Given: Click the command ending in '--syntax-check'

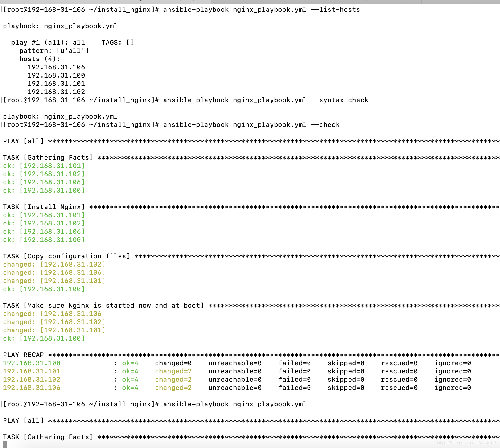Looking at the screenshot, I should [x=266, y=100].
